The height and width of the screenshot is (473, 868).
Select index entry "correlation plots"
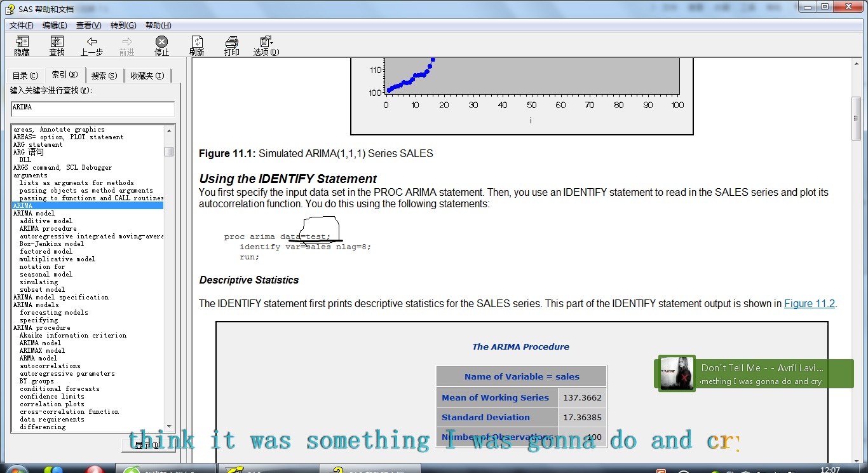click(52, 404)
